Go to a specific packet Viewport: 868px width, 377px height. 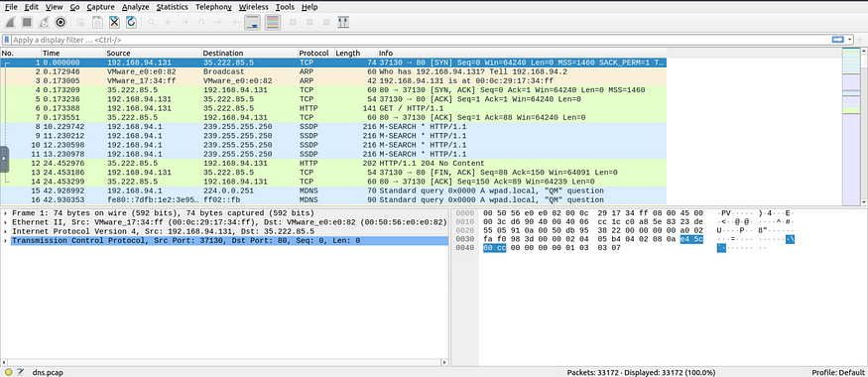(x=202, y=23)
